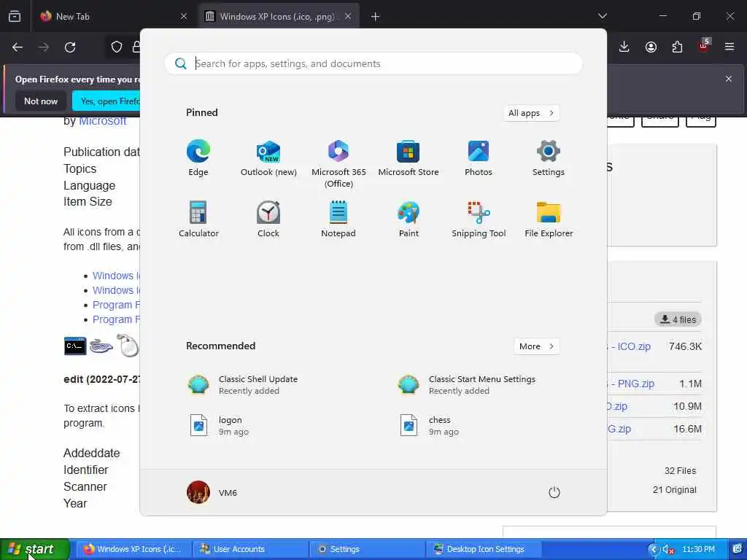Switch to Firefox Windows XP Icons taskbar item

pos(133,549)
